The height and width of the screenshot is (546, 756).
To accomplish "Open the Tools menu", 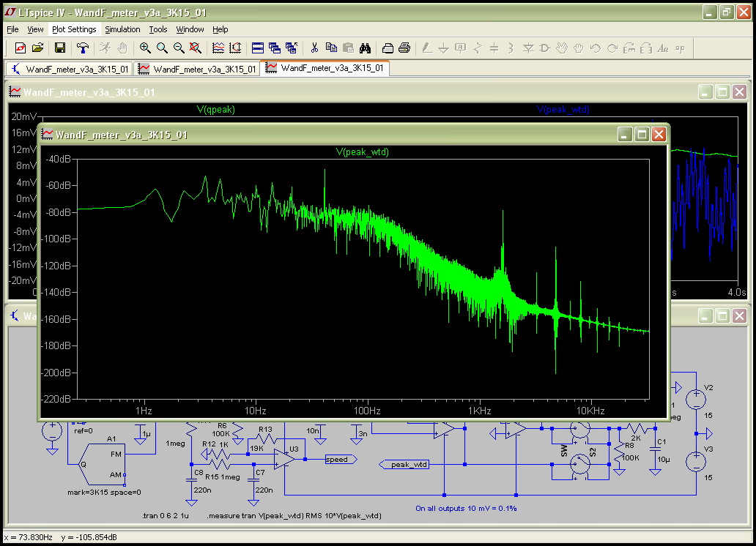I will coord(158,29).
